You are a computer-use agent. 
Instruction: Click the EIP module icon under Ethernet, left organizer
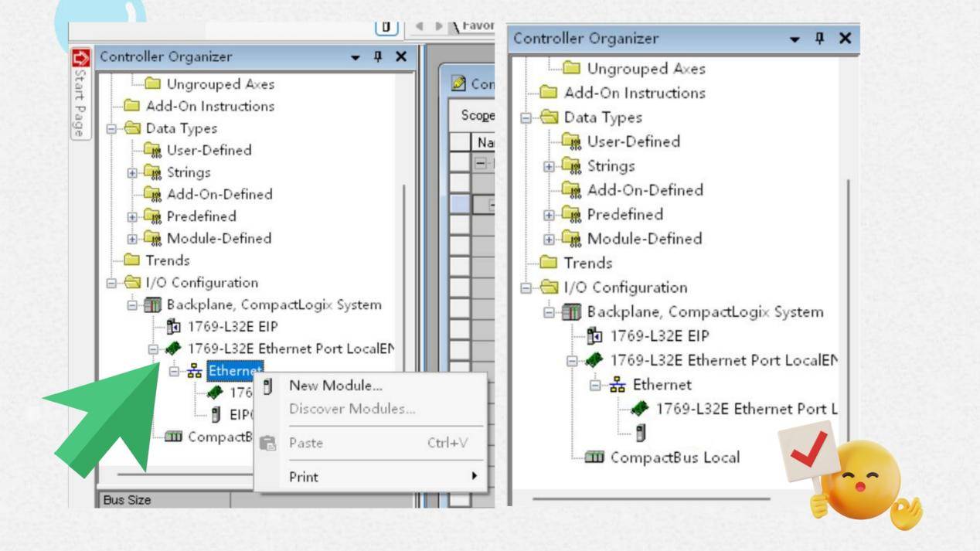pos(216,415)
